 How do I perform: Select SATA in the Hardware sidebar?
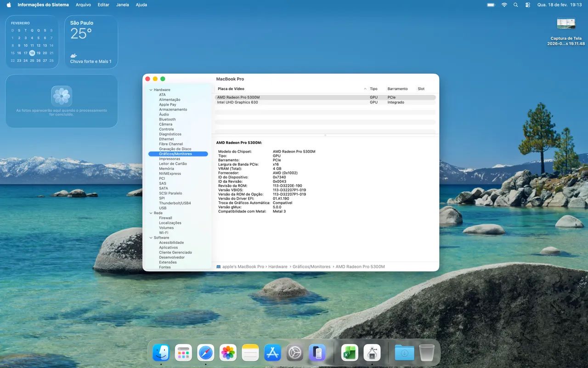163,188
